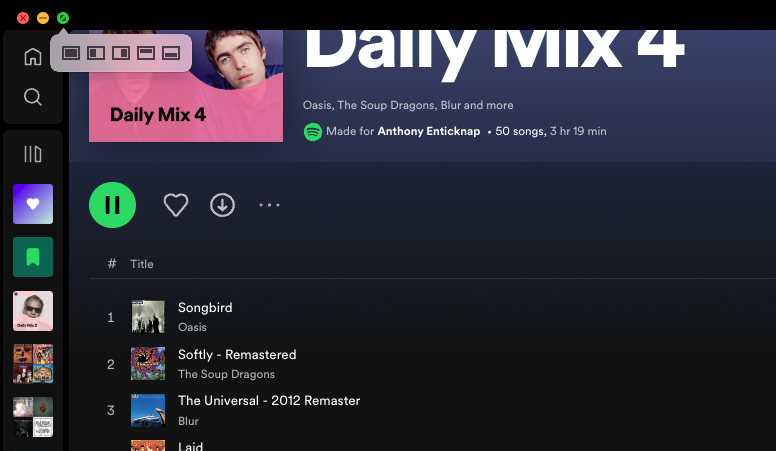776x451 pixels.
Task: Select The Universal - 2012 Remaster album art
Action: [x=148, y=410]
